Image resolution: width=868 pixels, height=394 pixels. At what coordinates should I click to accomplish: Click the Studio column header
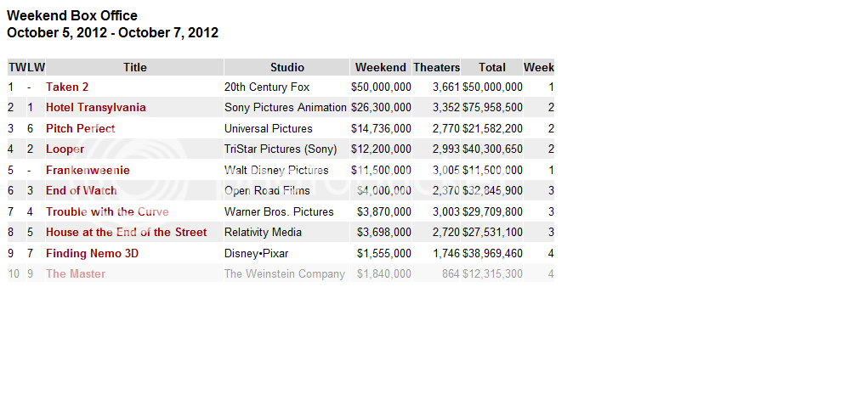pyautogui.click(x=286, y=67)
